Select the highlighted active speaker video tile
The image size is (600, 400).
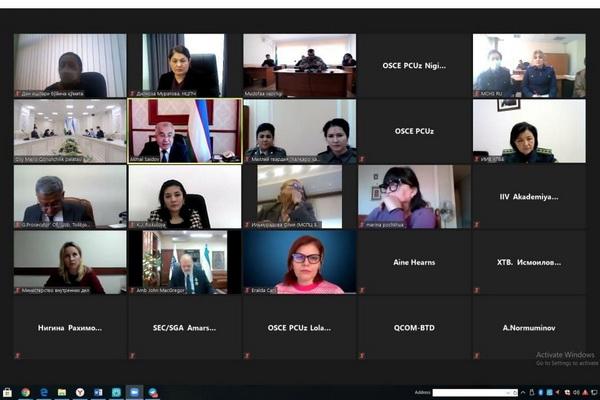point(185,131)
